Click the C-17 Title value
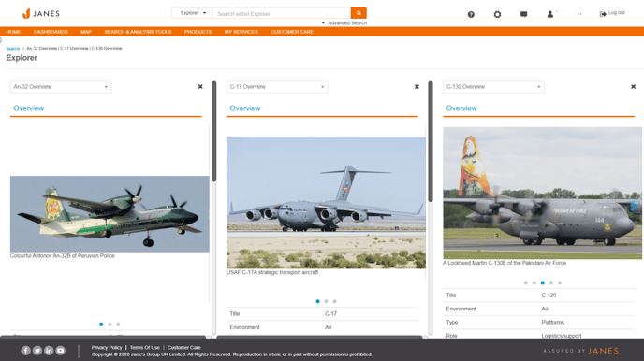 tap(330, 314)
